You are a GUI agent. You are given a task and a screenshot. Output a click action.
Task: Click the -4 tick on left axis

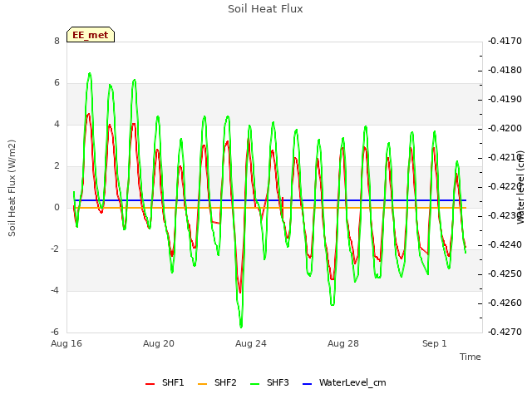tap(56, 291)
